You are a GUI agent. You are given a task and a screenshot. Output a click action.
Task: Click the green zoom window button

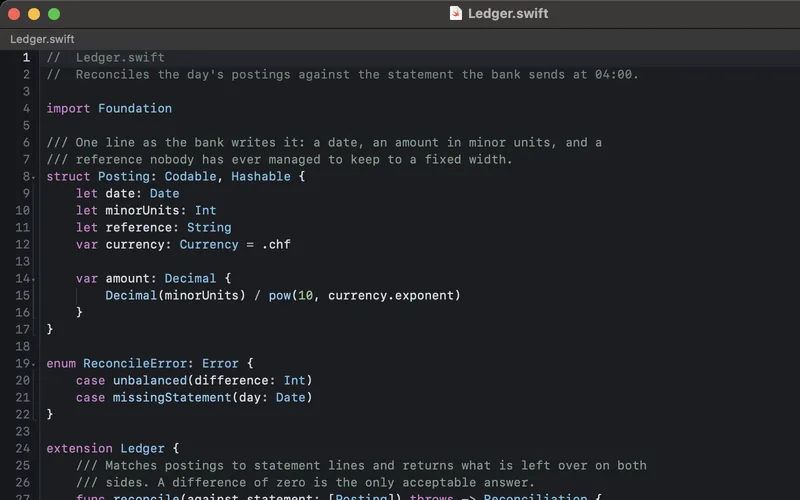click(54, 14)
